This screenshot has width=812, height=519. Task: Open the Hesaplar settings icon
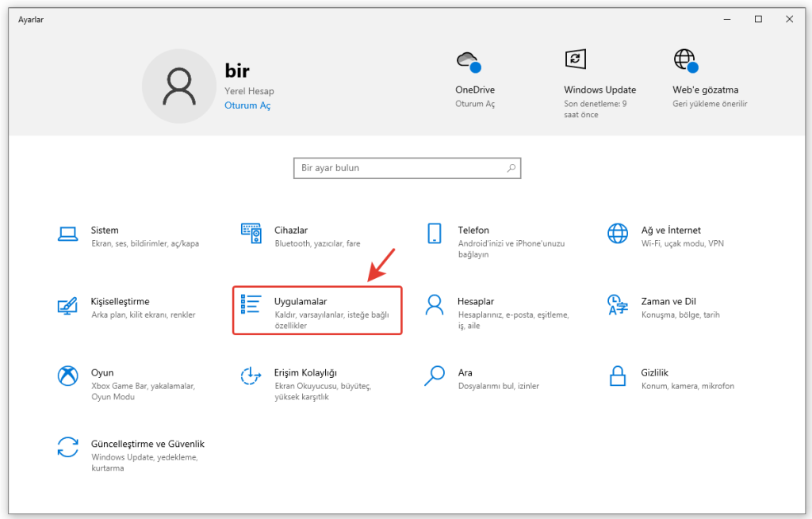pyautogui.click(x=435, y=305)
